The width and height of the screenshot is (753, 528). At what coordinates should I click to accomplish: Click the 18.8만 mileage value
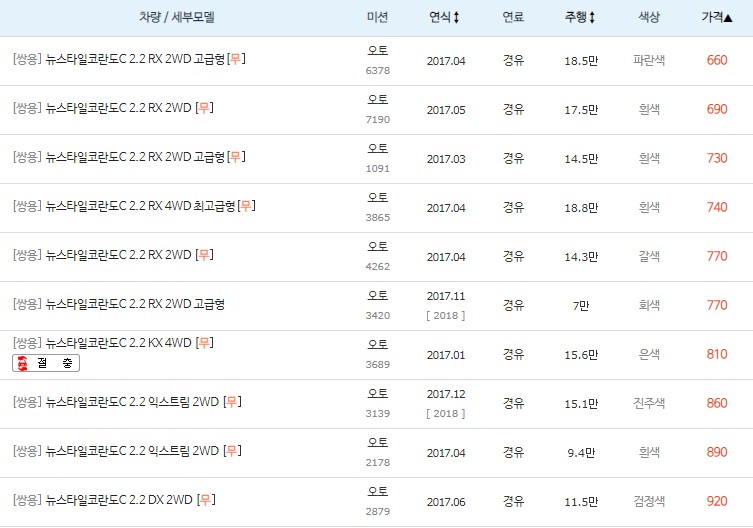(x=581, y=208)
